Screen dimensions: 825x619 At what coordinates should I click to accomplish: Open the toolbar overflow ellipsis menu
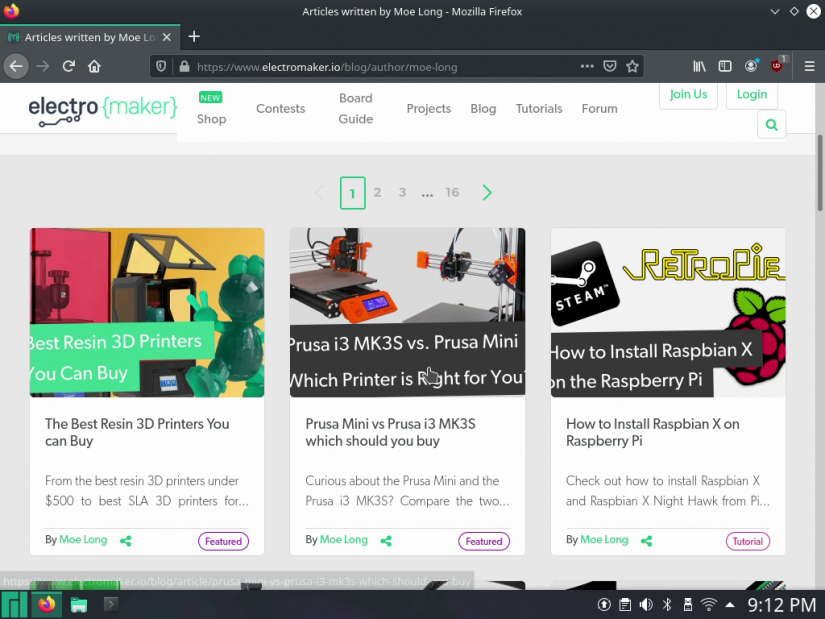click(587, 66)
